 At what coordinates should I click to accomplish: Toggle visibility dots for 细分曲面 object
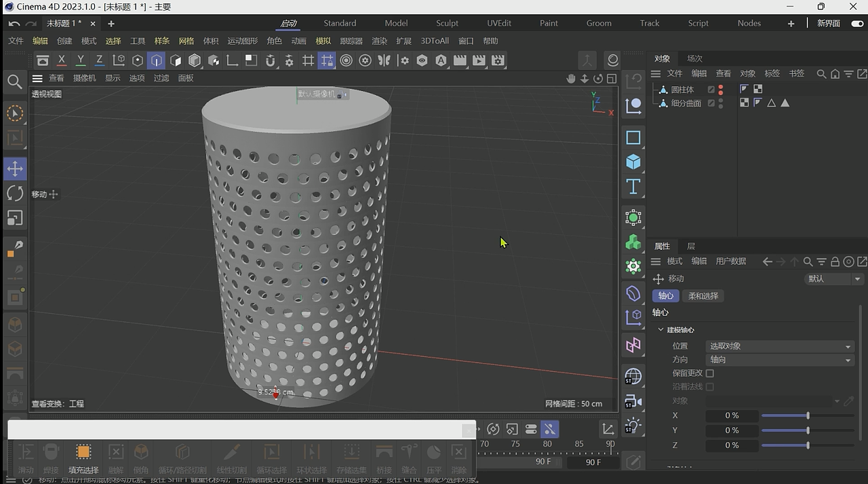click(x=720, y=103)
